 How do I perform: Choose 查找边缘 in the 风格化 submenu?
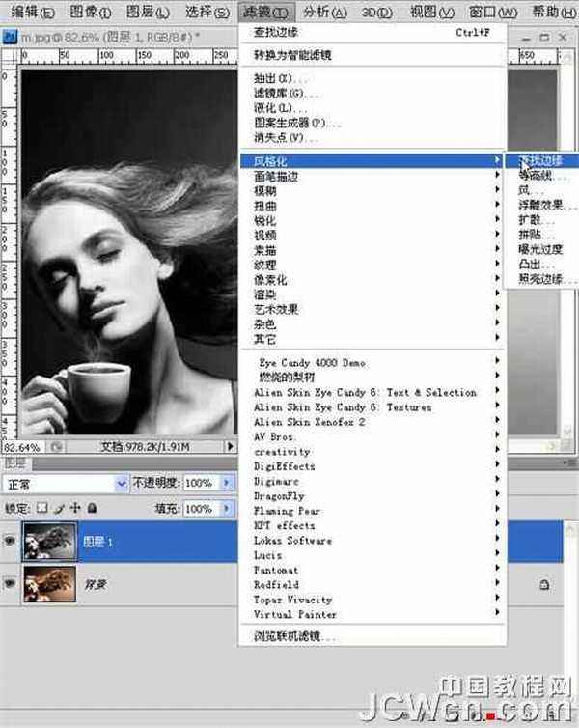pyautogui.click(x=540, y=160)
